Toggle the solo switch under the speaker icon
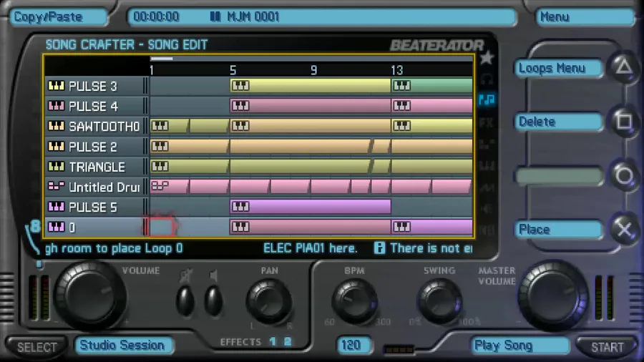Screen dimensions: 644x362 click(213, 301)
